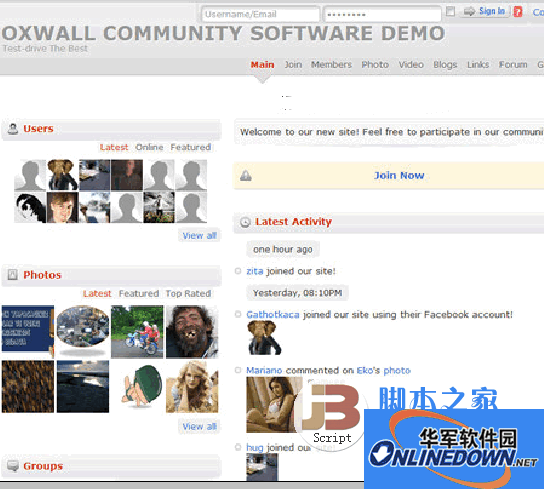Click View all under Users avatars

[x=199, y=236]
